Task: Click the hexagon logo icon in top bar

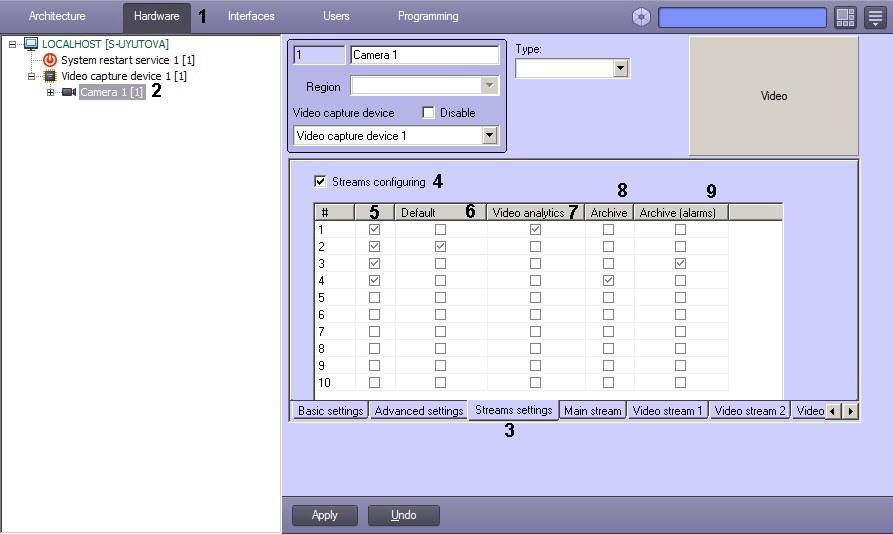Action: pyautogui.click(x=642, y=17)
